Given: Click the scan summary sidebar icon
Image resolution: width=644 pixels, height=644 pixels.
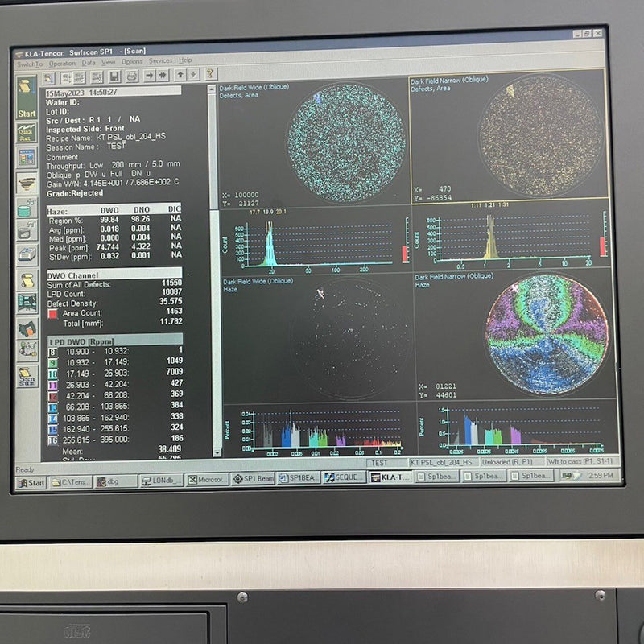Looking at the screenshot, I should tap(27, 377).
